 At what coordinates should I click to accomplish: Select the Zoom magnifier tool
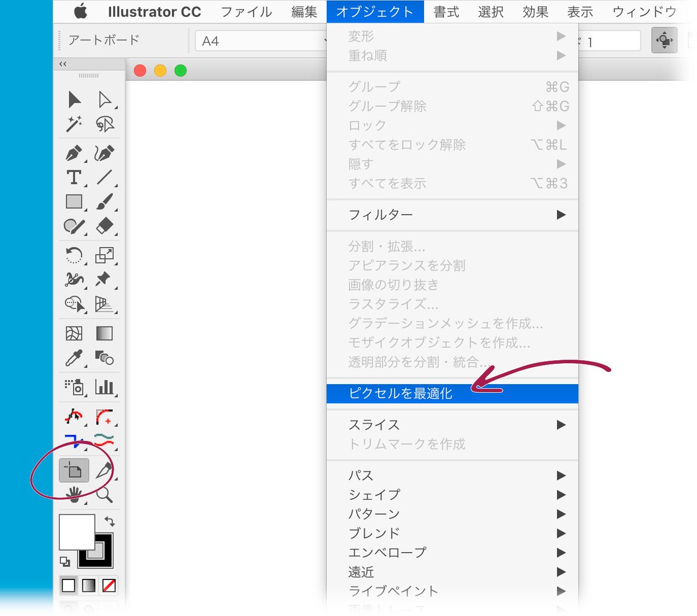point(105,495)
